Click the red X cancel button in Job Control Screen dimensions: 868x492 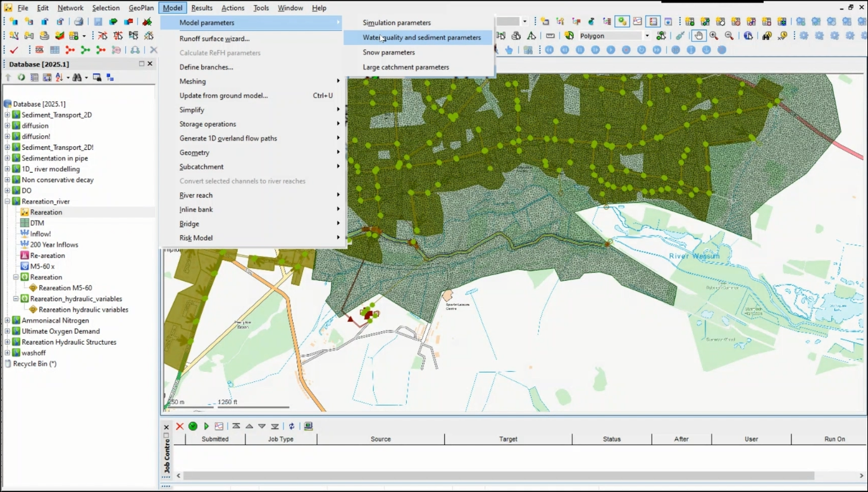point(180,426)
